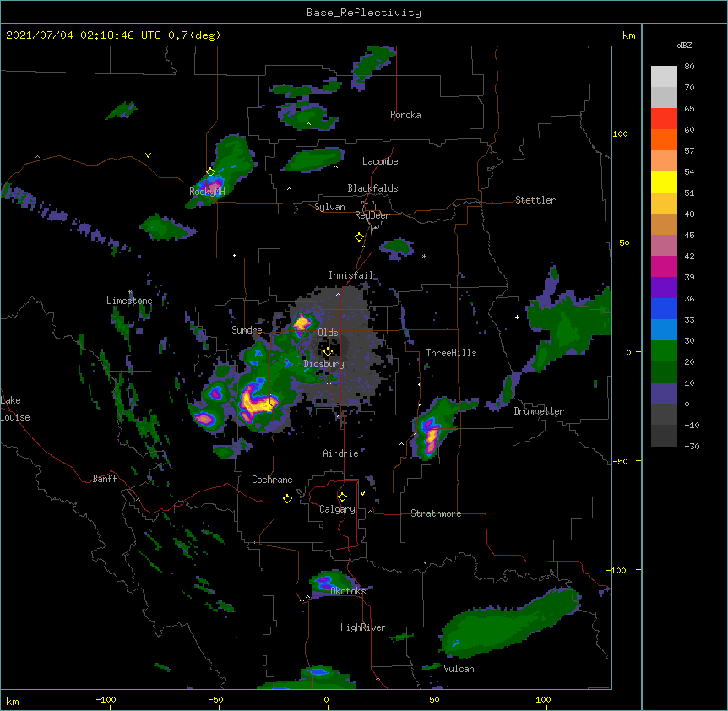Screen dimensions: 728x711
Task: Click the HighRiver label
Action: (x=363, y=627)
